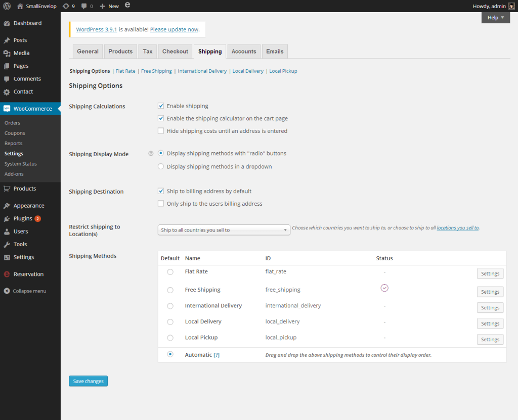Viewport: 518px width, 420px height.
Task: Click the Contact gear icon in sidebar
Action: [7, 92]
